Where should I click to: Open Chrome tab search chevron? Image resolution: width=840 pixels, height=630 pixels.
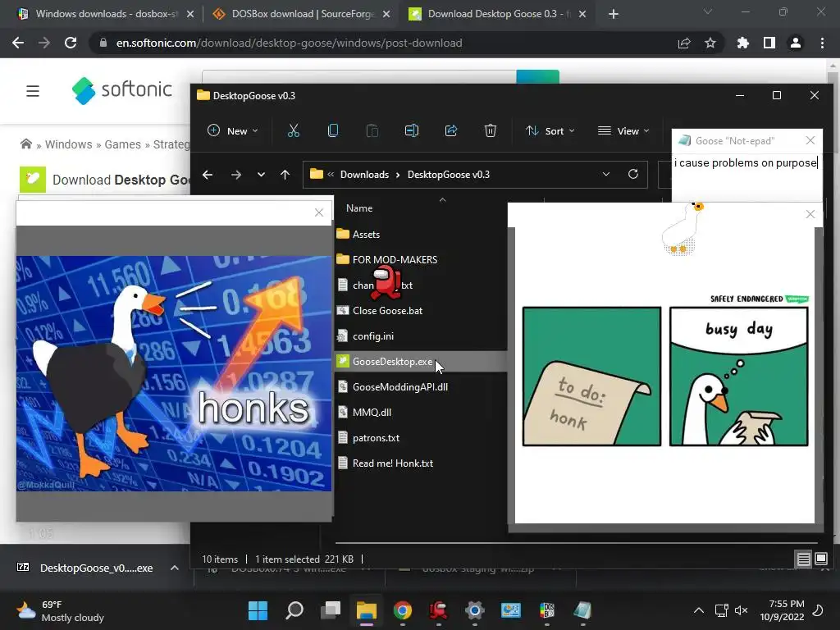708,11
